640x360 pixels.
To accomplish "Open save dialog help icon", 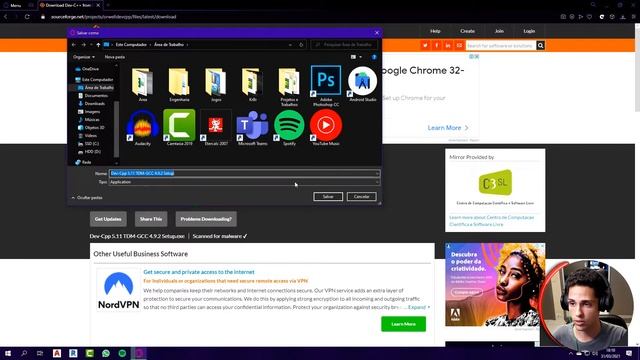I will tap(374, 57).
